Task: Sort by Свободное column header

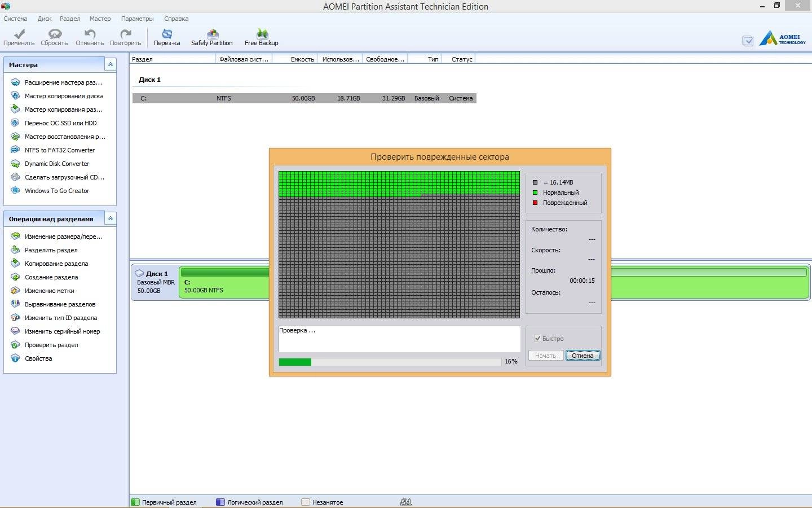Action: pos(385,59)
